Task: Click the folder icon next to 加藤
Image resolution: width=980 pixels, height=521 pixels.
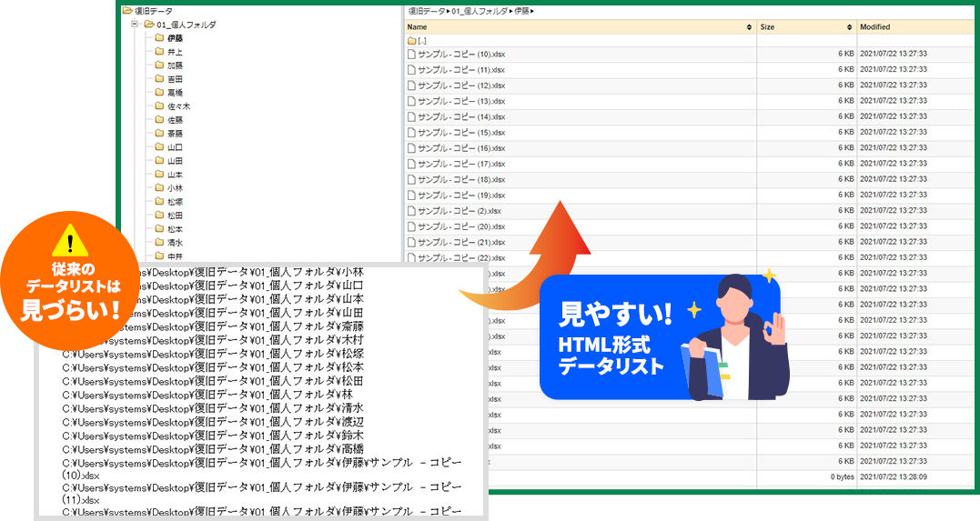Action: click(x=159, y=66)
